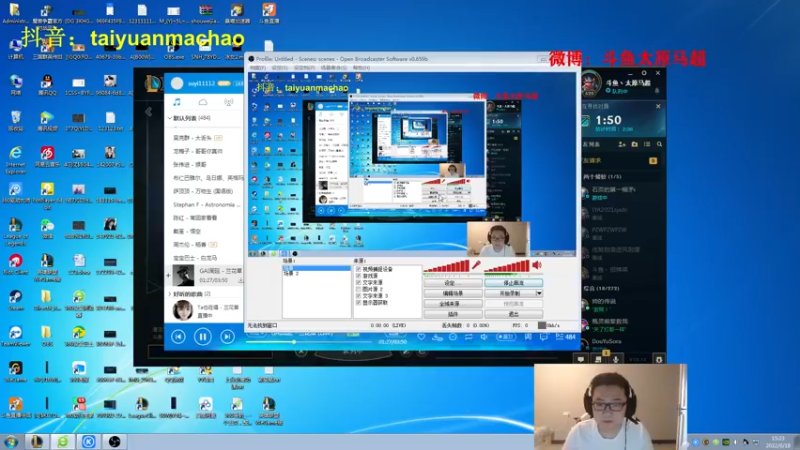Click the back arrow in the League client
Image resolution: width=800 pixels, height=450 pixels.
(x=148, y=112)
